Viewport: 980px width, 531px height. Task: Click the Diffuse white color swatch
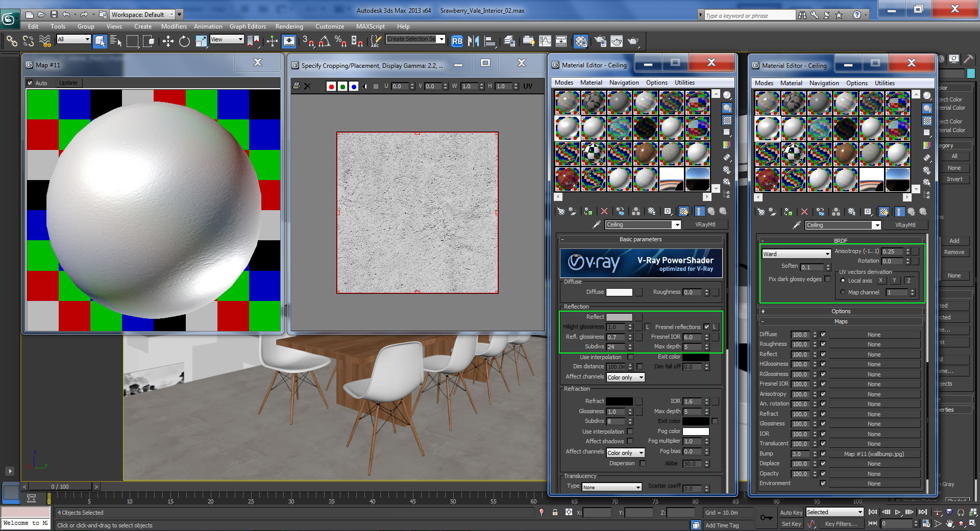619,292
